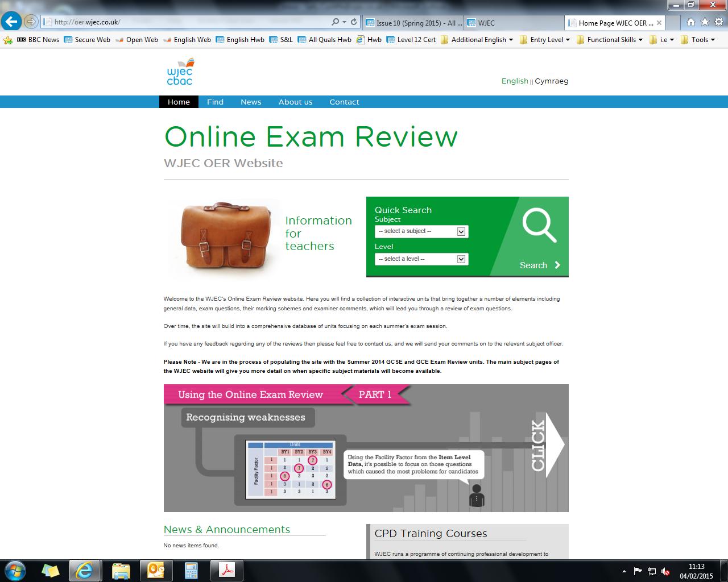Screen dimensions: 728x582
Task: Open the Contact navigation item
Action: coord(344,102)
